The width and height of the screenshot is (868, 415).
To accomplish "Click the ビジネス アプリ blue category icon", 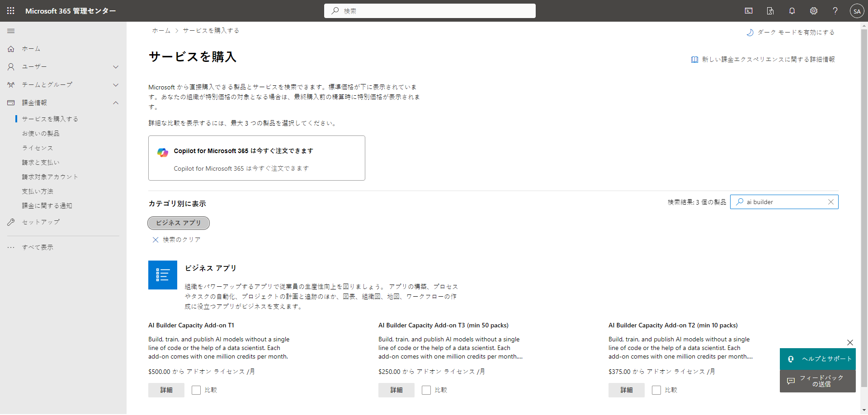I will click(163, 275).
